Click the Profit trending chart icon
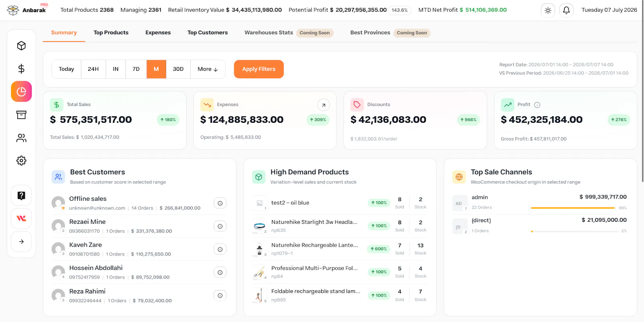The width and height of the screenshot is (644, 322). coord(508,105)
